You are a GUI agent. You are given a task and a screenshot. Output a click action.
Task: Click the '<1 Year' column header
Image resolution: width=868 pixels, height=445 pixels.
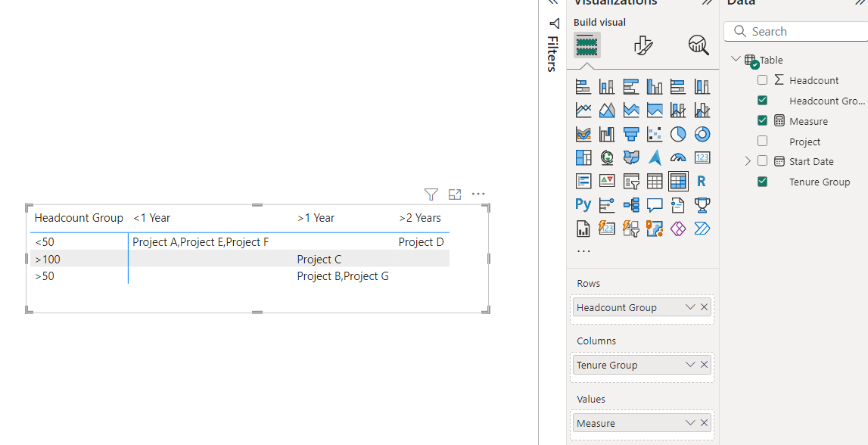point(151,218)
